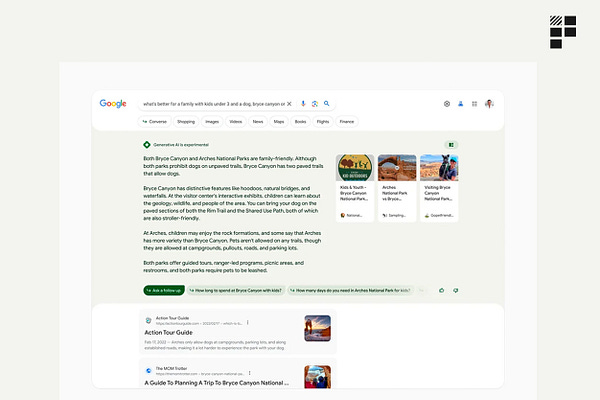The image size is (600, 400).
Task: Click the Google logo
Action: [x=113, y=104]
